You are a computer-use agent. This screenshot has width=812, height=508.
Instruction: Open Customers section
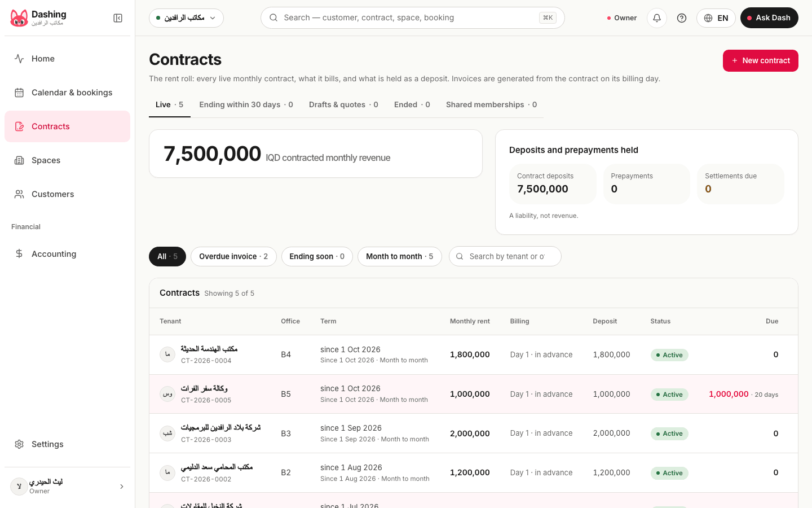coord(67,194)
